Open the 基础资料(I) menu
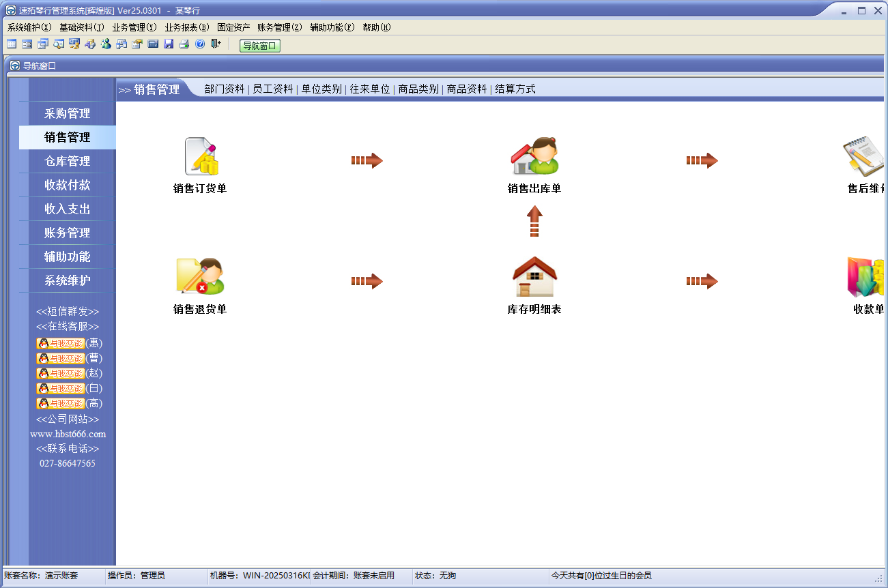This screenshot has height=588, width=888. (x=82, y=27)
